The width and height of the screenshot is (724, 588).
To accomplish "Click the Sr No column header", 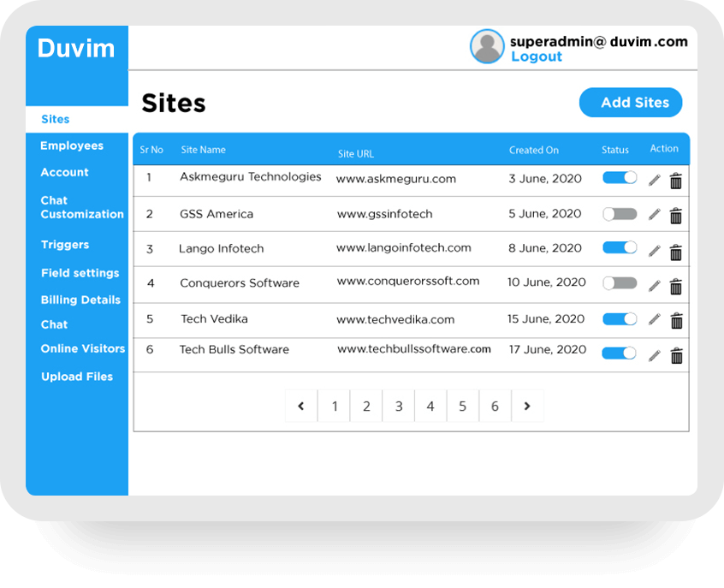I will click(151, 150).
